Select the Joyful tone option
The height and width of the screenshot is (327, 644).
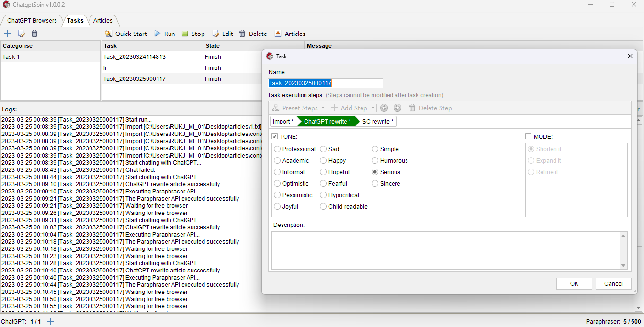(286, 207)
